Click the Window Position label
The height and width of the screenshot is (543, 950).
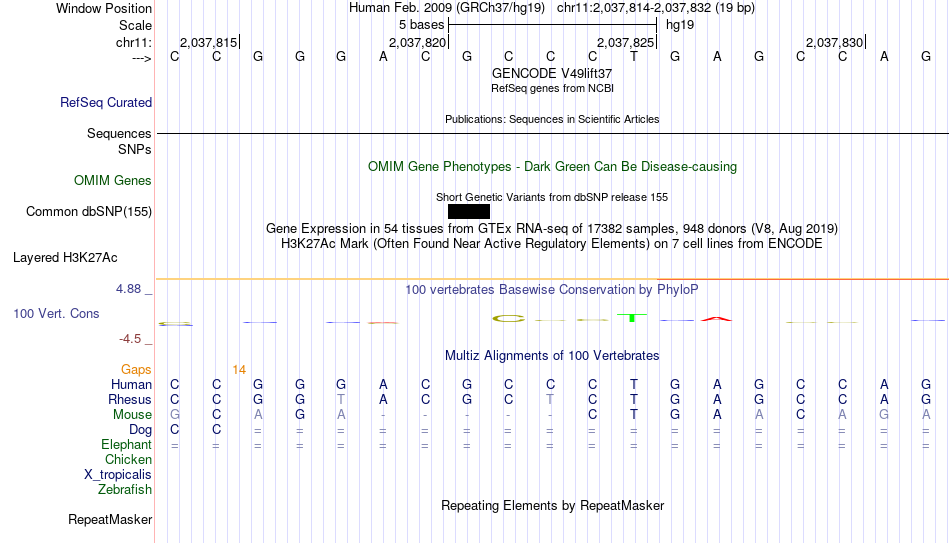(104, 8)
